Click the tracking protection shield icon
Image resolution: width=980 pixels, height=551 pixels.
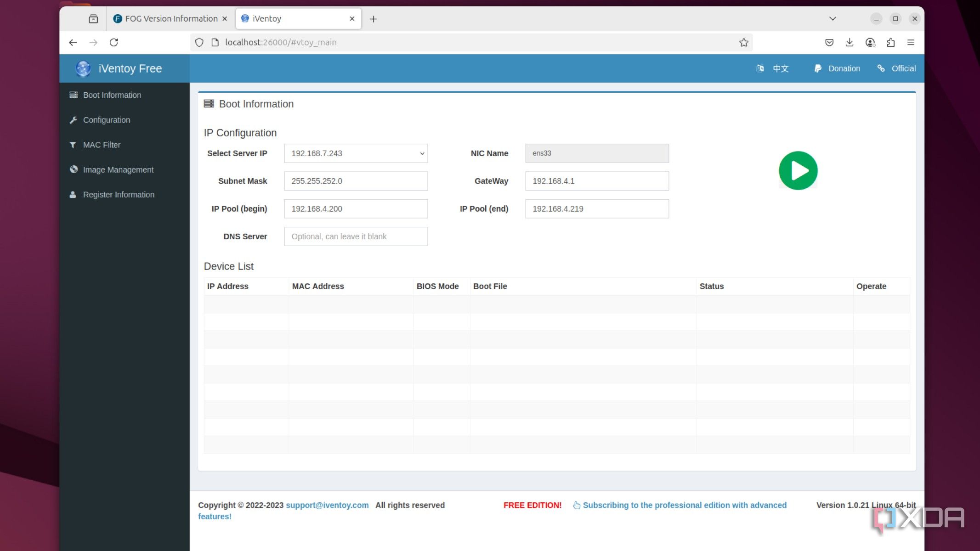[x=199, y=42]
